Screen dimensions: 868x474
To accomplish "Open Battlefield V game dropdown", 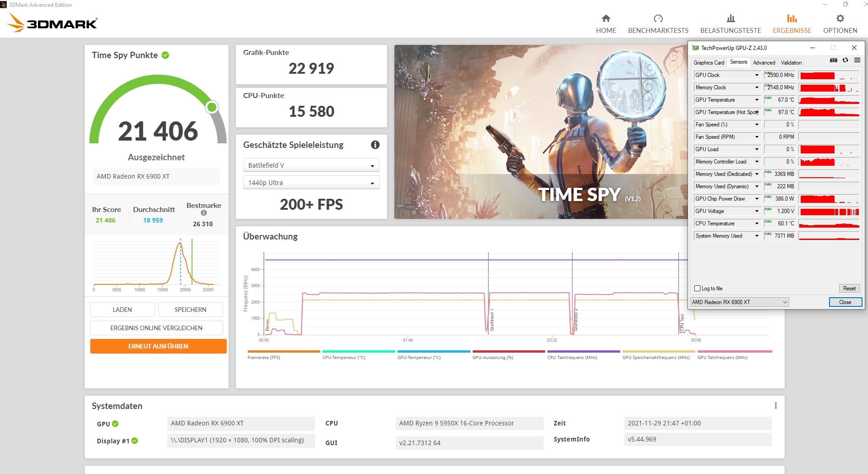I will 311,165.
